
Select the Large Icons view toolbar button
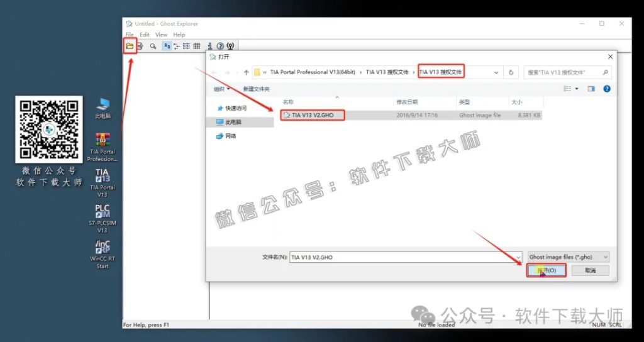point(167,46)
